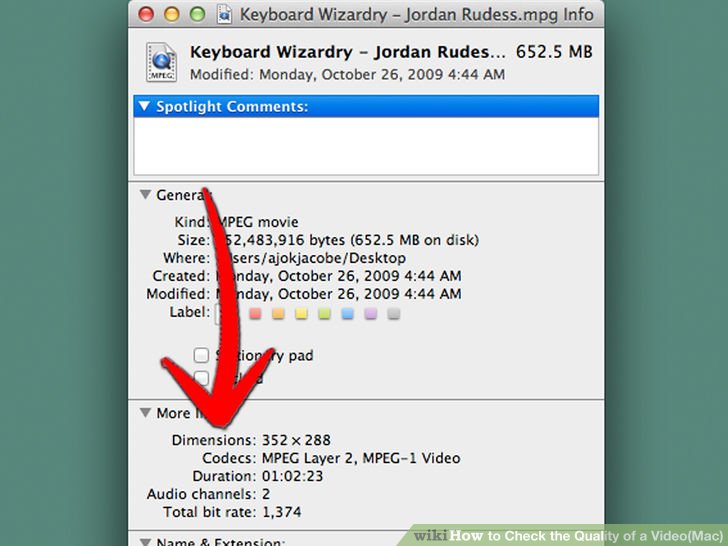Viewport: 728px width, 546px height.
Task: Select the gray label color
Action: (x=394, y=313)
